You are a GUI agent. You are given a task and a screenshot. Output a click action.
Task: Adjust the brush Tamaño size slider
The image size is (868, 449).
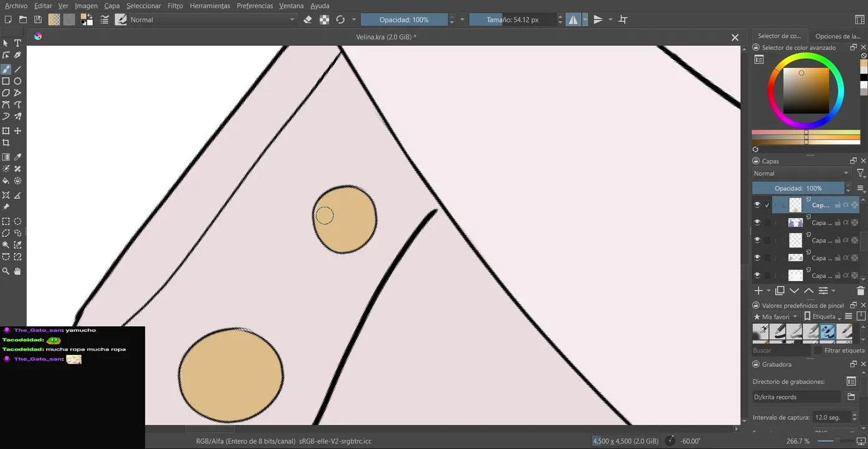tap(513, 20)
